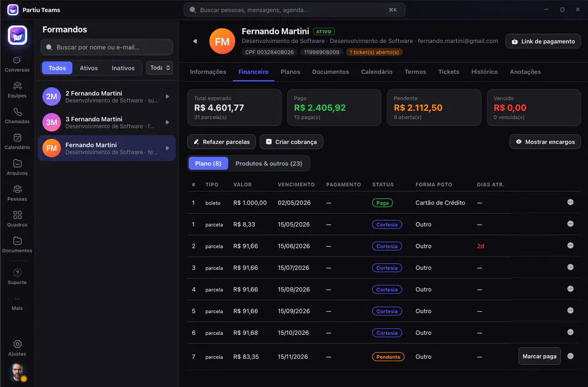588x387 pixels.
Task: Focus the global search field
Action: 295,10
